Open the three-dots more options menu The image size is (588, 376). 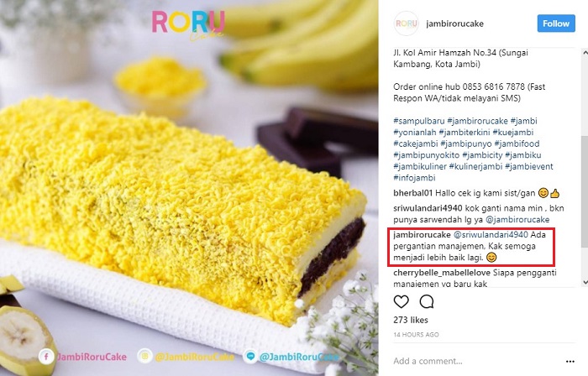(x=570, y=362)
